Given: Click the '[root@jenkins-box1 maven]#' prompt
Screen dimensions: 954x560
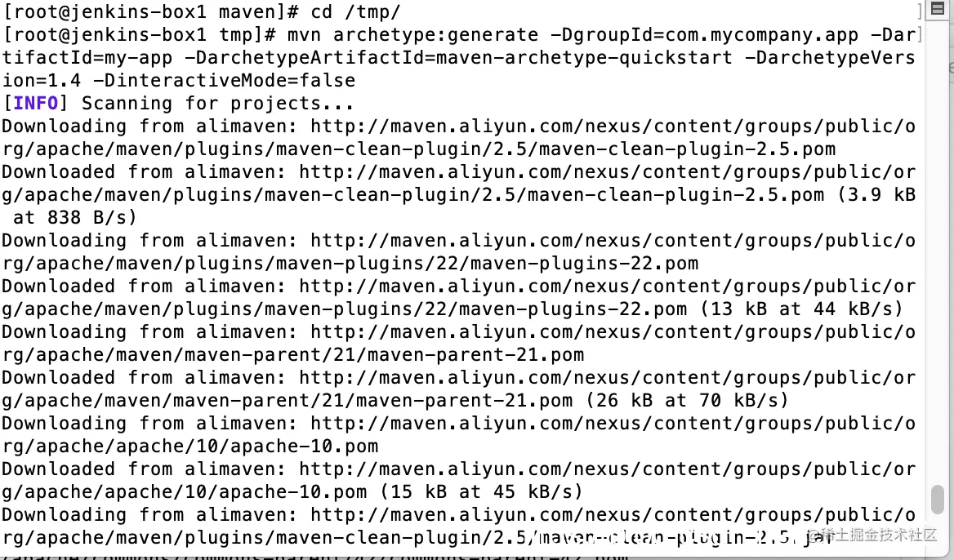Looking at the screenshot, I should [x=151, y=11].
